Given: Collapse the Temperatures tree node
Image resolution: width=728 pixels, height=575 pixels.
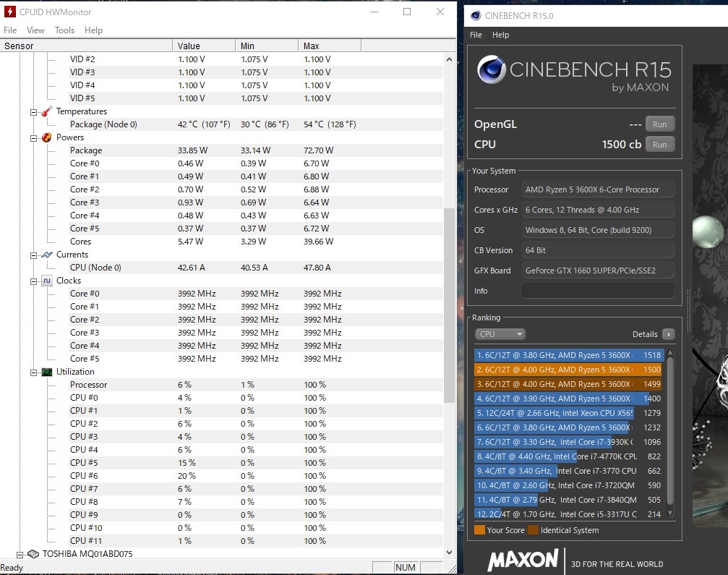Looking at the screenshot, I should pos(33,112).
